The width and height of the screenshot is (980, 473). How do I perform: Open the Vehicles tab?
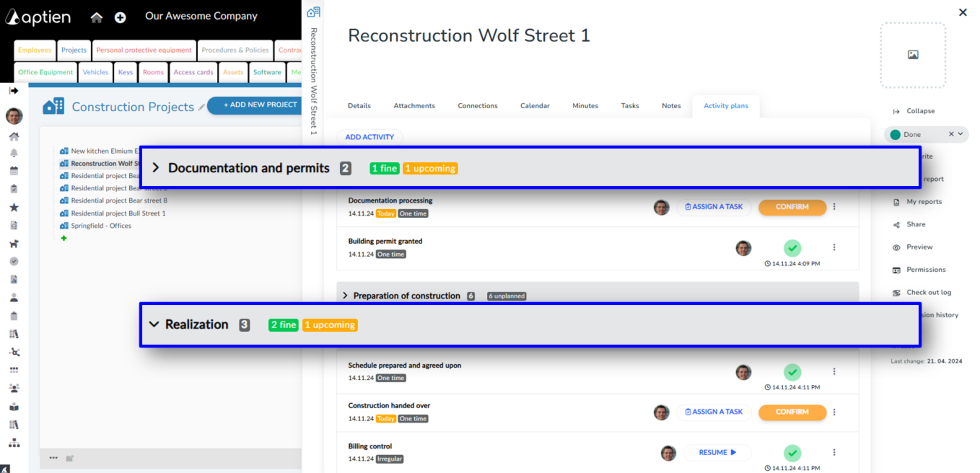click(x=96, y=72)
